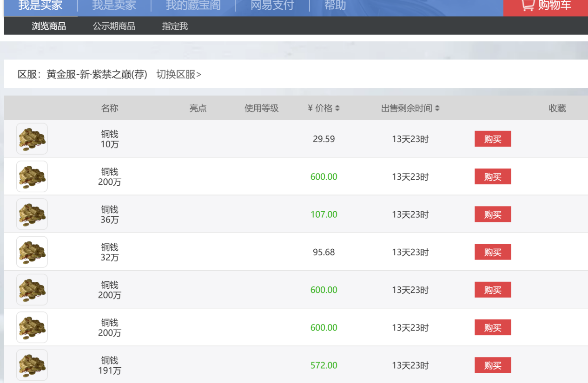
Task: Sort listings using the 价格 sort arrows
Action: [337, 108]
